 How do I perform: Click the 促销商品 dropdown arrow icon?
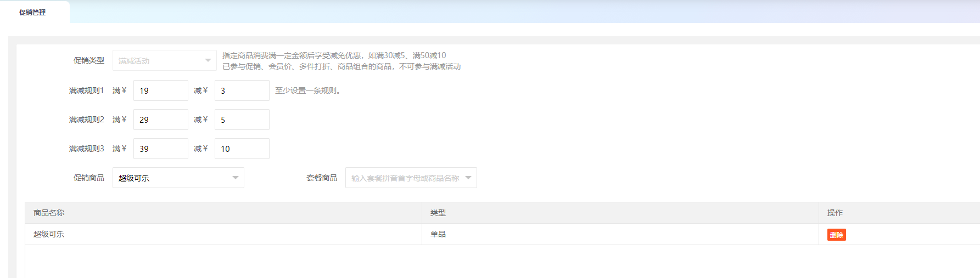pyautogui.click(x=236, y=178)
